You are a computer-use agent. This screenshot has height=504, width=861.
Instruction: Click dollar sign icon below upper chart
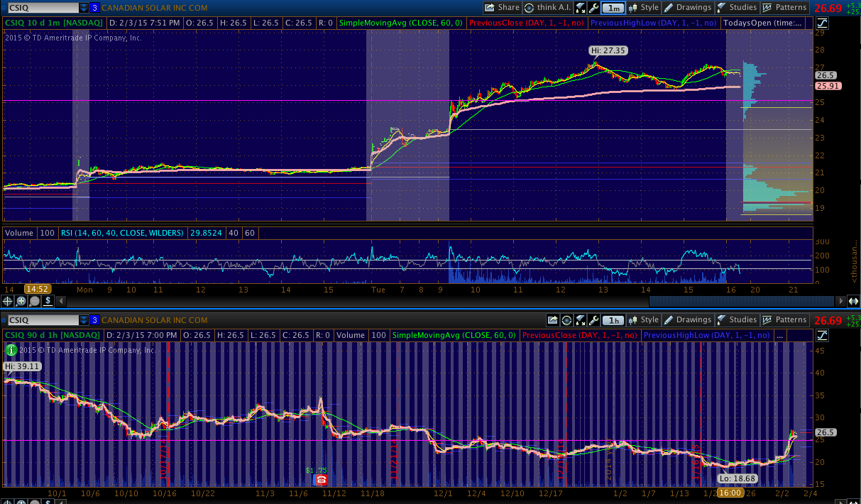click(x=47, y=301)
